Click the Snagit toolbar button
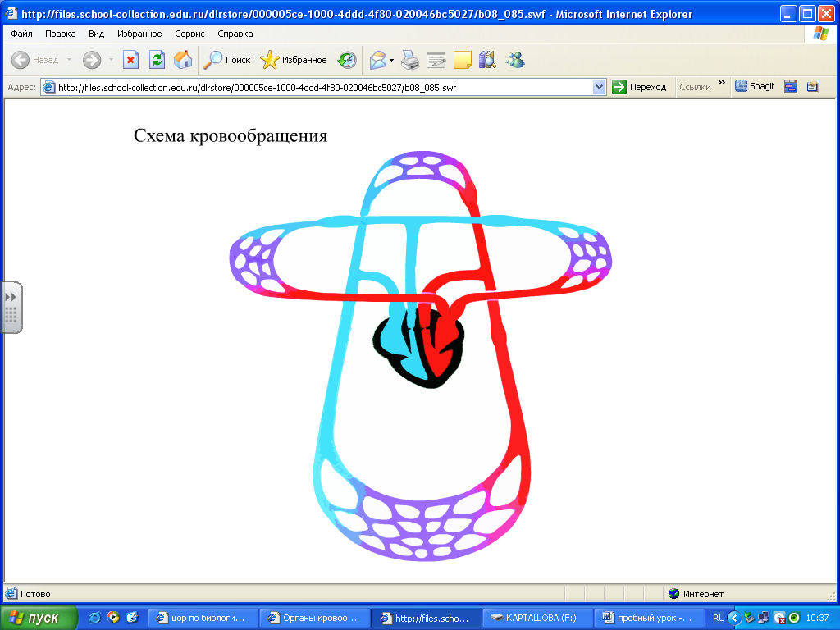The width and height of the screenshot is (840, 630). 755,86
